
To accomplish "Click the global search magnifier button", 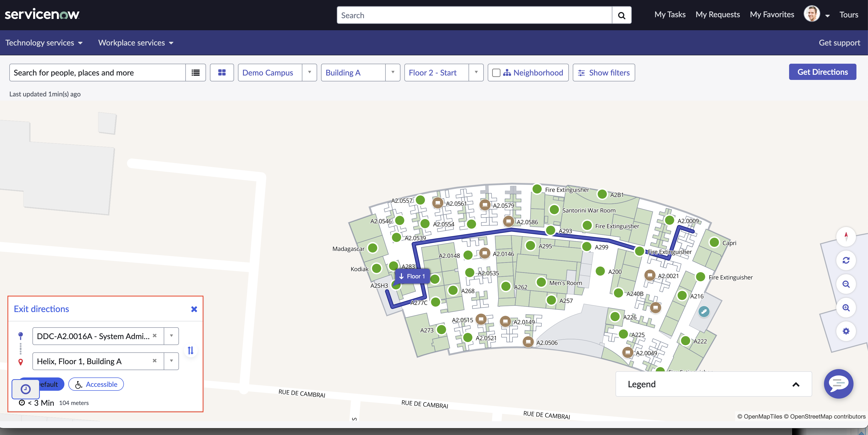I will click(621, 15).
